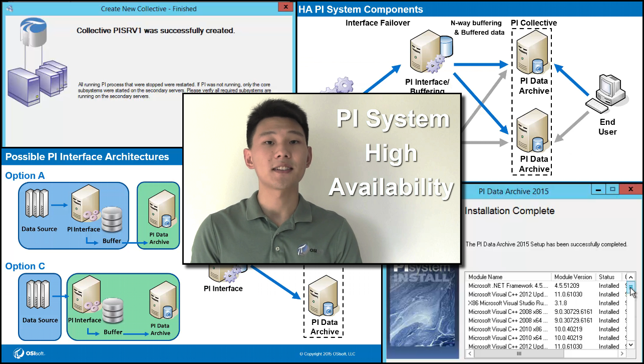644x364 pixels.
Task: Click the OSIsoft logo in the footer
Action: (29, 353)
